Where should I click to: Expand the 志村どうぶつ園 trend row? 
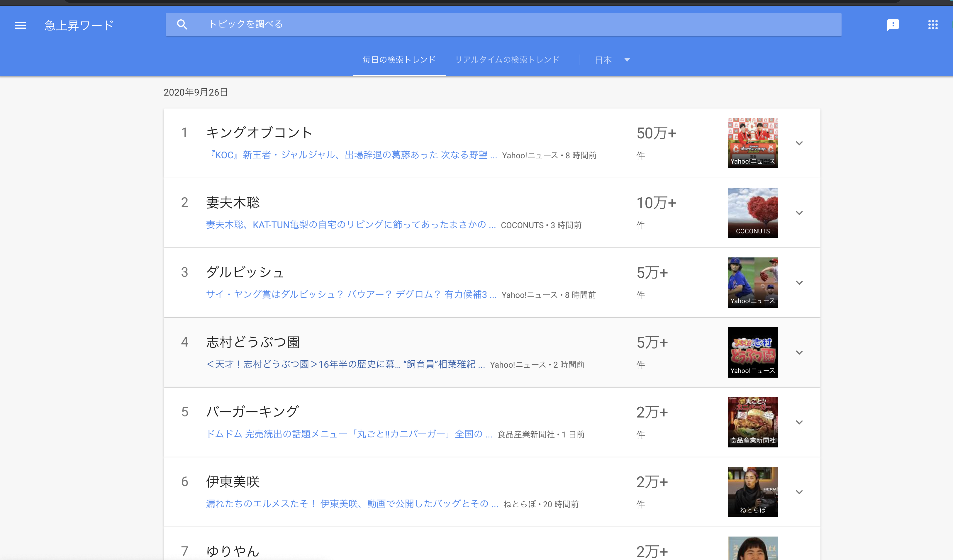[799, 352]
